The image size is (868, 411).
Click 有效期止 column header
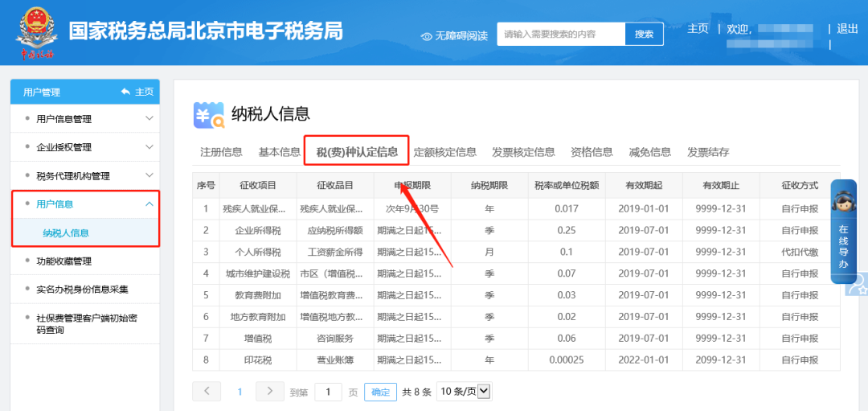click(721, 186)
